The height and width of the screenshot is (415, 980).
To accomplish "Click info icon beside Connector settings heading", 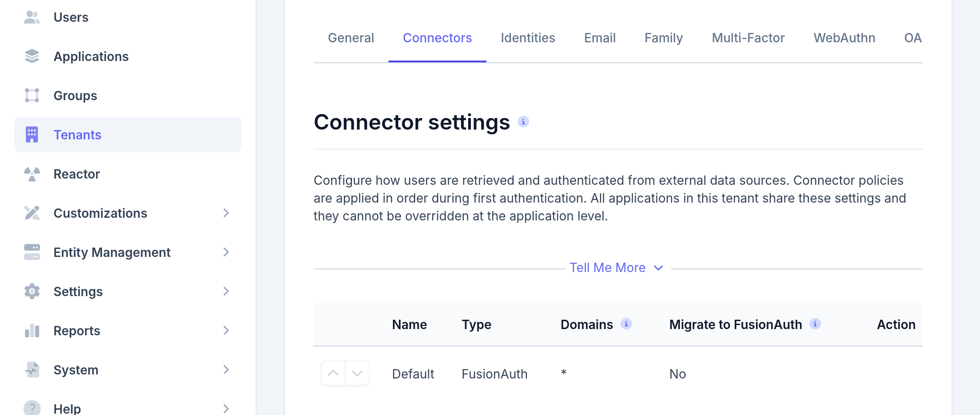I will point(523,122).
